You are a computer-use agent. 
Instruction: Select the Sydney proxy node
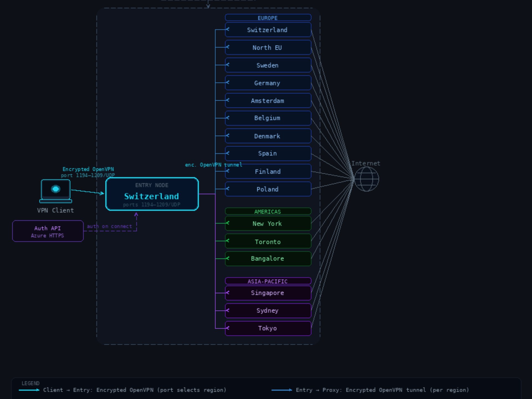point(267,311)
